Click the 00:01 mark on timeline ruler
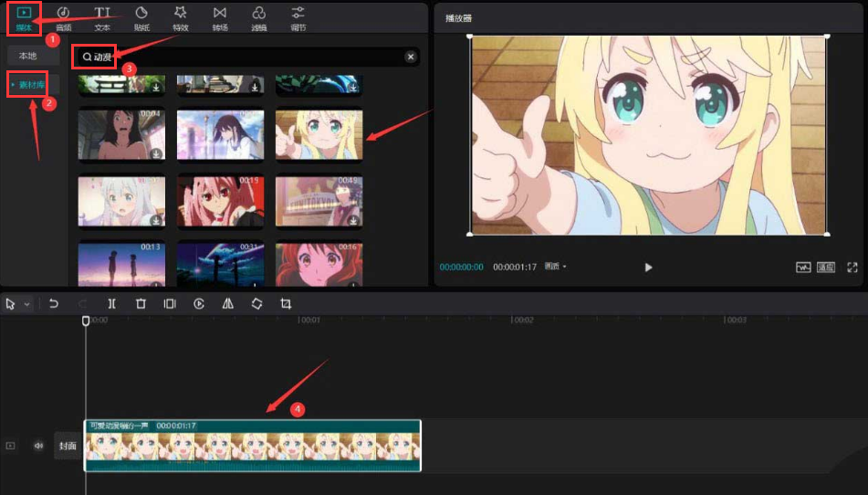Viewport: 868px width, 495px height. [x=309, y=320]
